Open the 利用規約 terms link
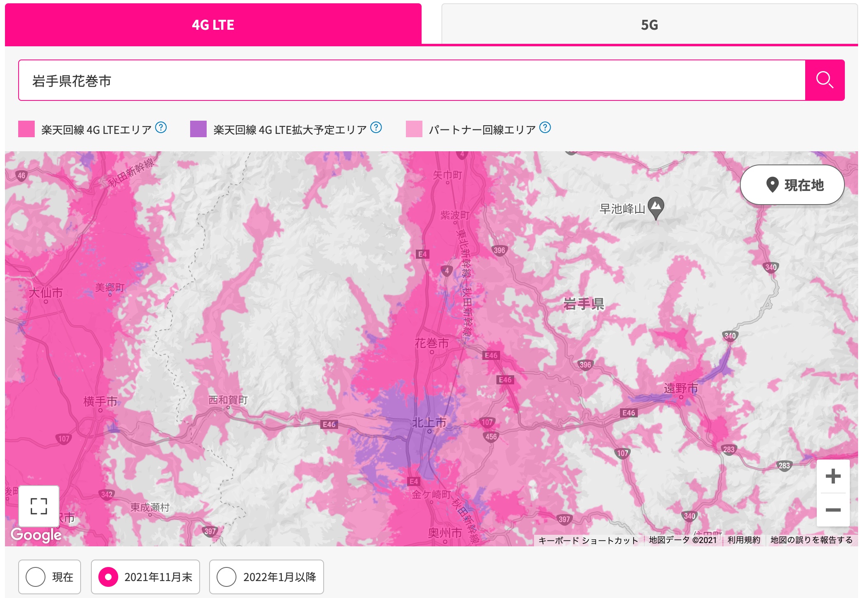The image size is (868, 598). pyautogui.click(x=744, y=540)
